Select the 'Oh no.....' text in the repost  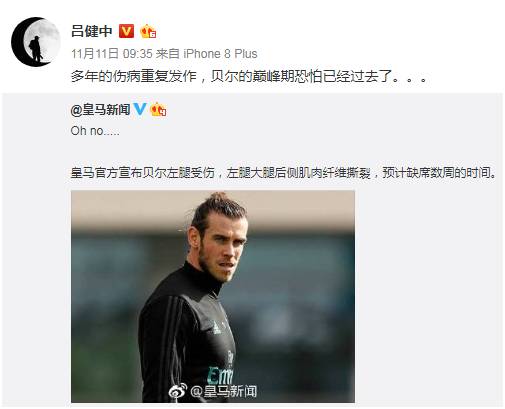(95, 131)
